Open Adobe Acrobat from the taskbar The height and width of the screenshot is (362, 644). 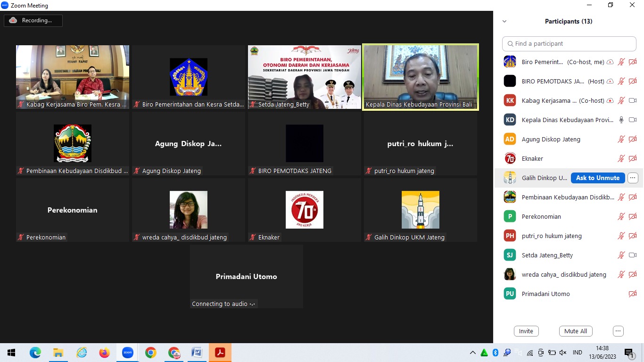click(220, 353)
